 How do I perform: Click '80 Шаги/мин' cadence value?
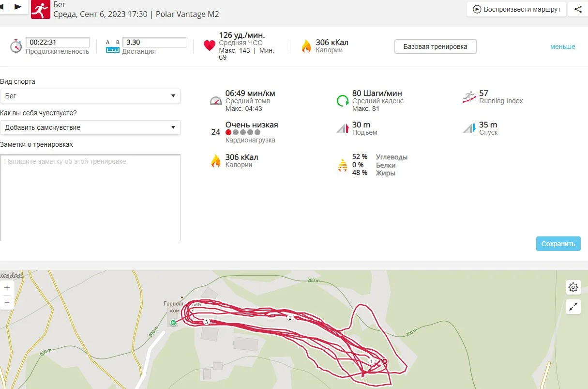[377, 93]
